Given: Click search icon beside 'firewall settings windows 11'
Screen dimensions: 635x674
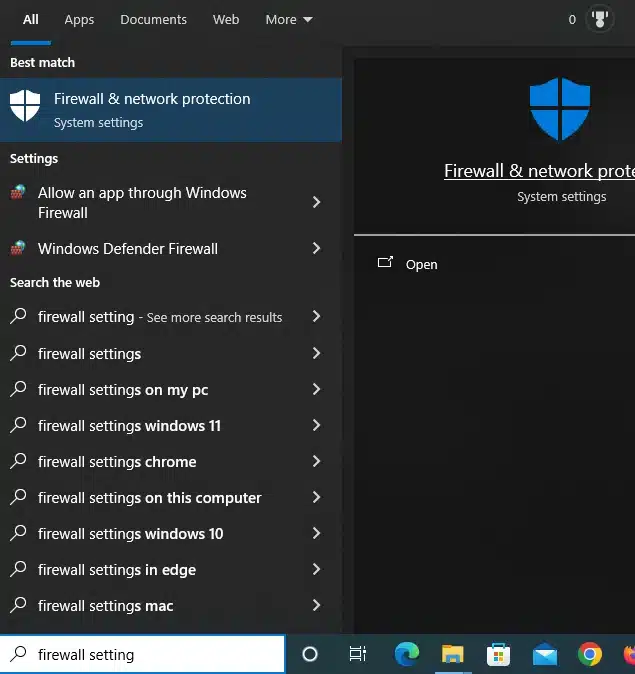Looking at the screenshot, I should (x=18, y=425).
